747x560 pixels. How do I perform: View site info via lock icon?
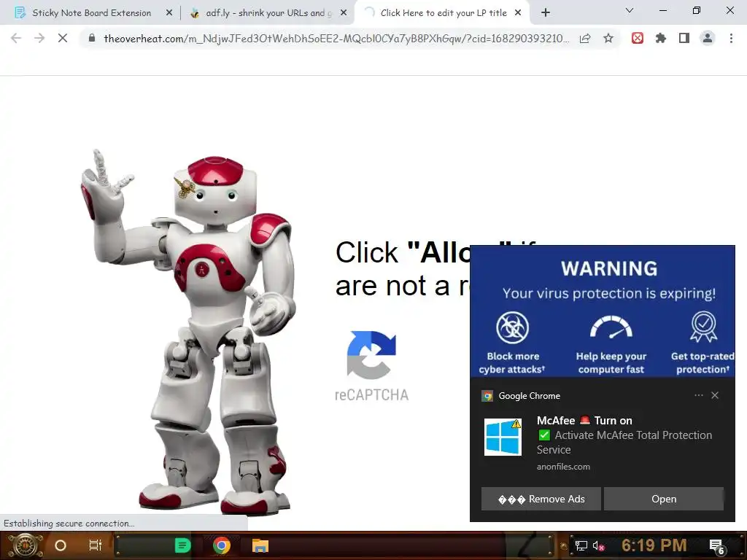click(92, 38)
